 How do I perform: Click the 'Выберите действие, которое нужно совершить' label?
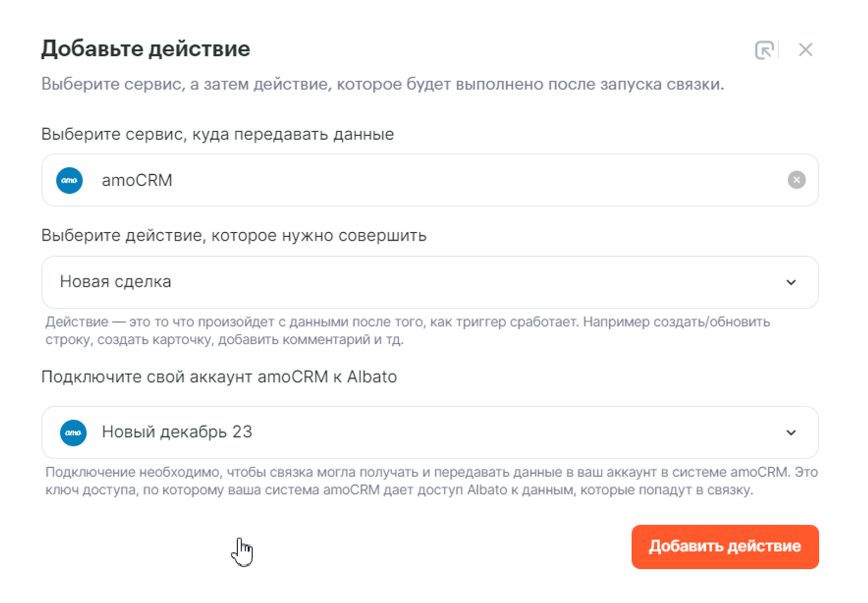pyautogui.click(x=234, y=236)
